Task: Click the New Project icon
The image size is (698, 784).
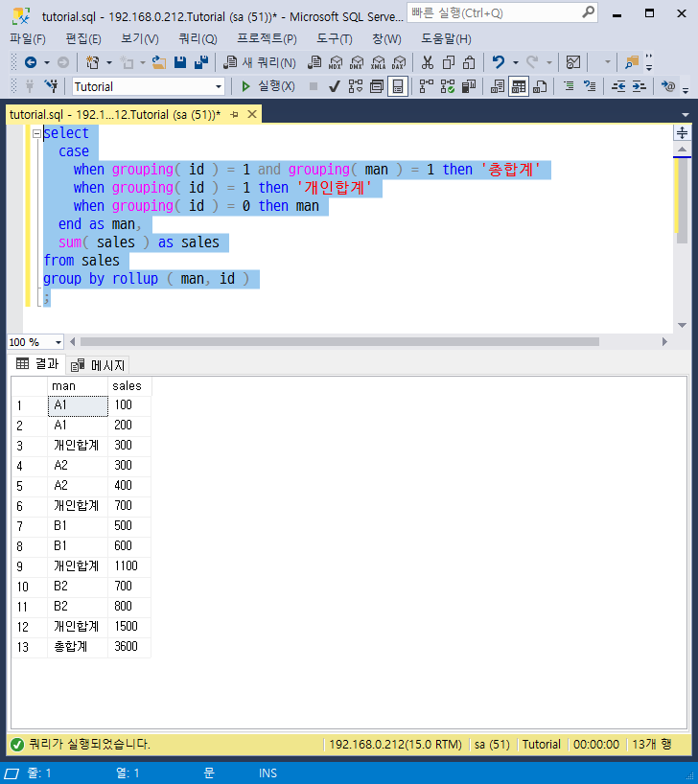Action: tap(93, 62)
